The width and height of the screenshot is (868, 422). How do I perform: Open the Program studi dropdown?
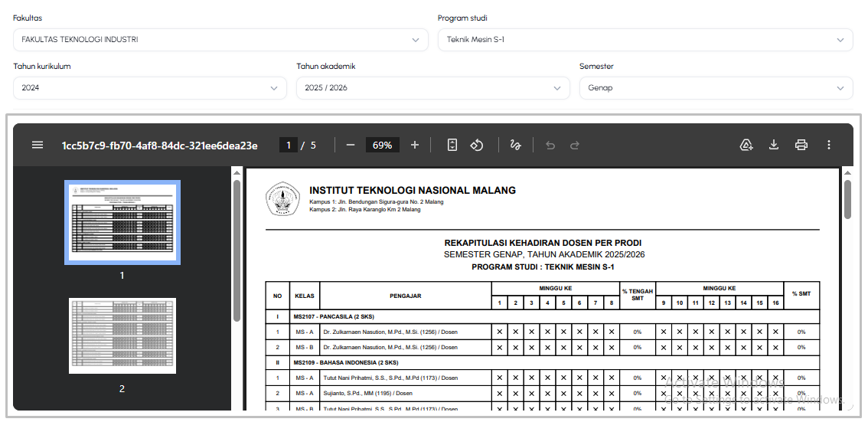(645, 40)
